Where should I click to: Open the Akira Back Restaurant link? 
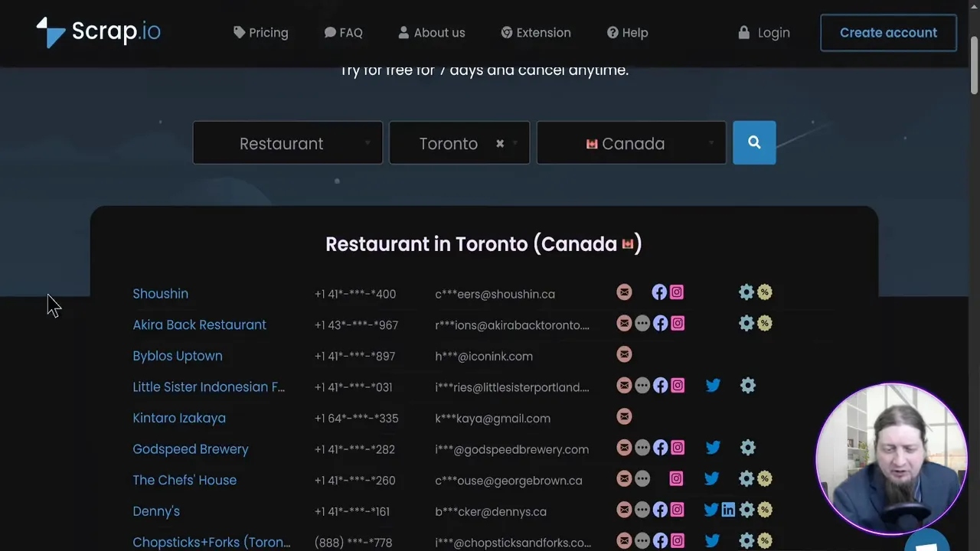pyautogui.click(x=199, y=324)
